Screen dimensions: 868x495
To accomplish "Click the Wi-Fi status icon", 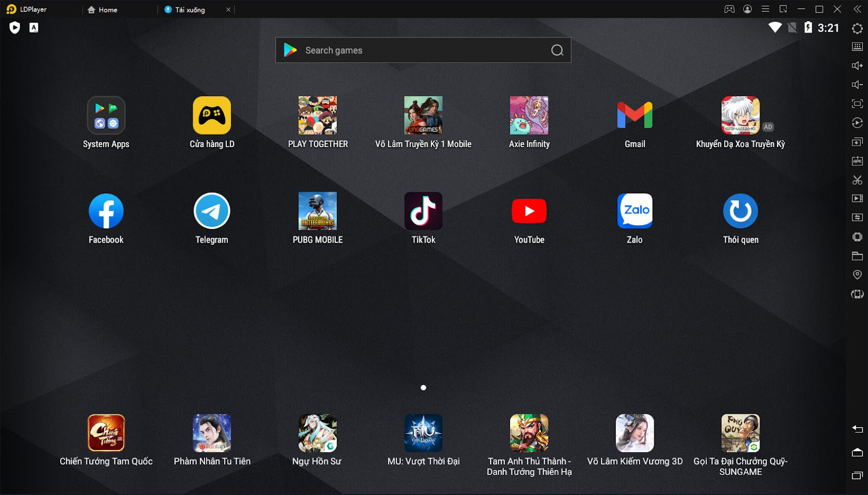I will 775,27.
